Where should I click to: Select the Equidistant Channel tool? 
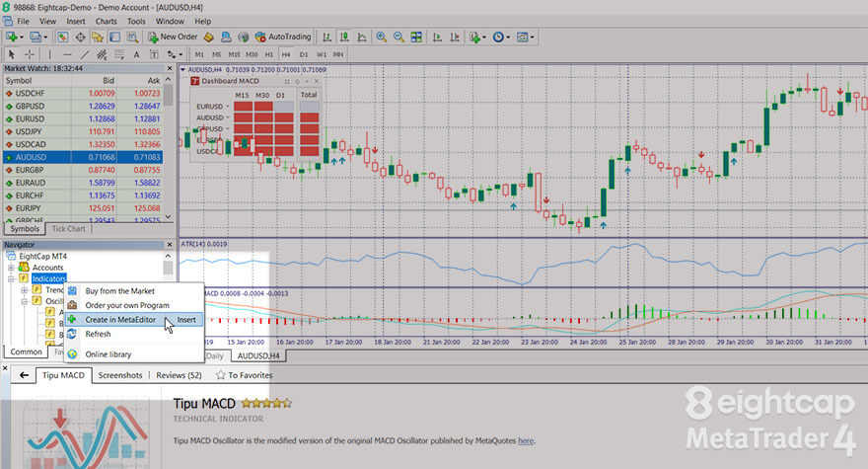click(x=102, y=54)
